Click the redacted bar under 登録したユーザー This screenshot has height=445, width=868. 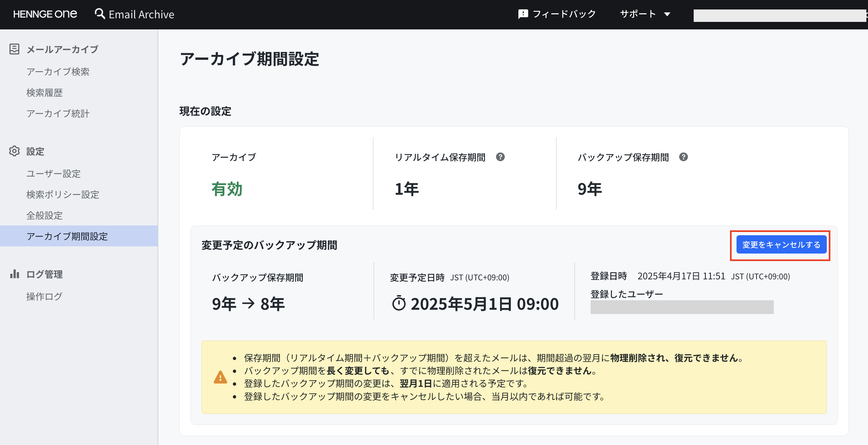click(x=682, y=307)
